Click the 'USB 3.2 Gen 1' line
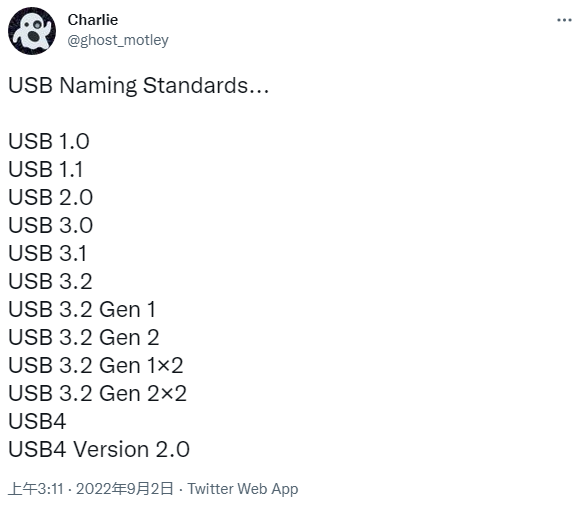 pyautogui.click(x=82, y=309)
